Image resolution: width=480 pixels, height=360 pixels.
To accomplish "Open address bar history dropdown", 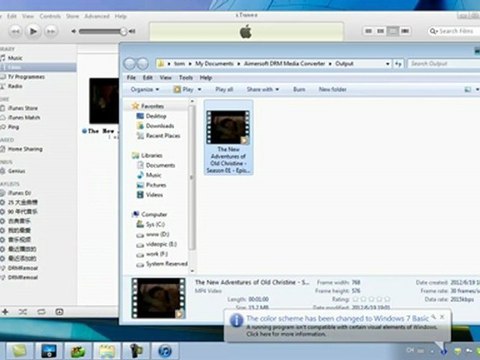I will pos(388,64).
